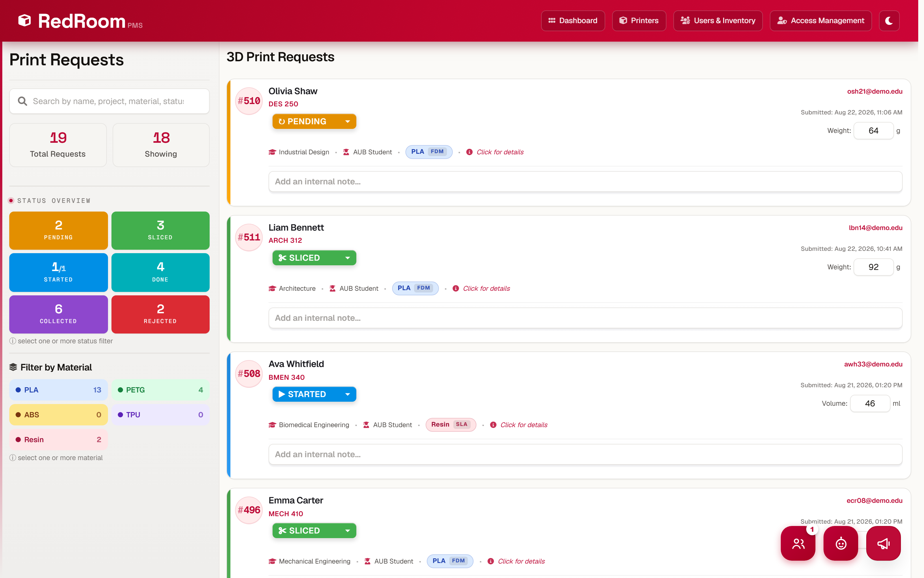Click the Filter by Material layers icon
This screenshot has height=578, width=924.
(13, 367)
